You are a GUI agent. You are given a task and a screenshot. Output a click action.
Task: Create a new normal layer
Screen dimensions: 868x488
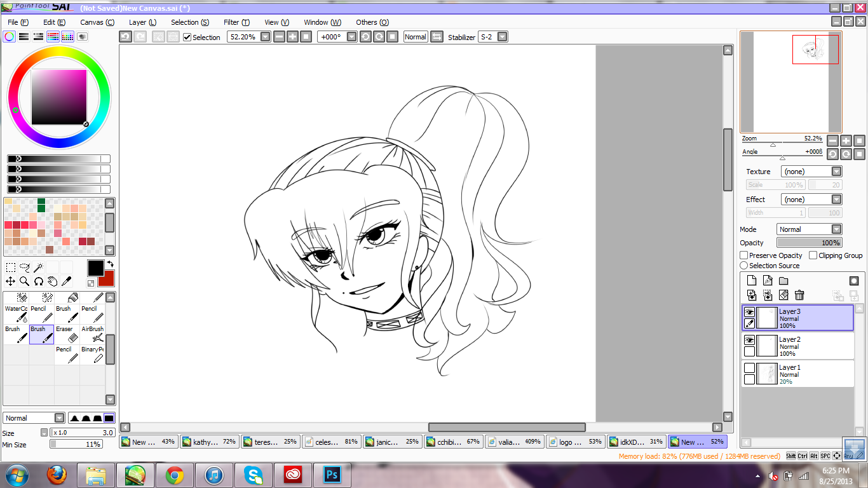point(752,281)
